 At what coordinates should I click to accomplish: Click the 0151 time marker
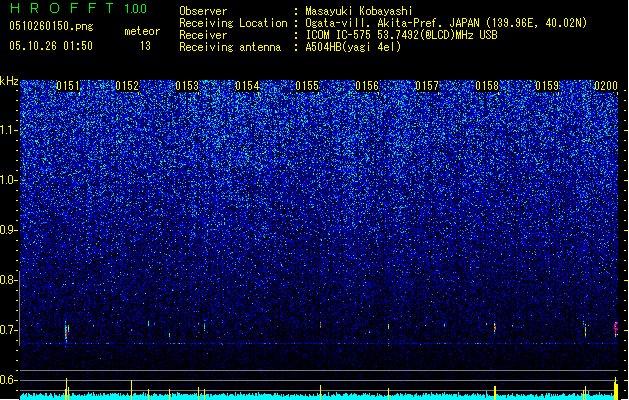68,86
